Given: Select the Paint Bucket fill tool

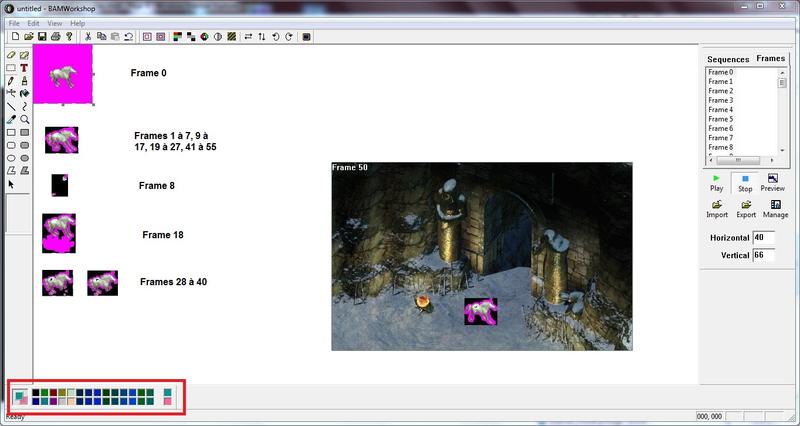Looking at the screenshot, I should [x=24, y=93].
